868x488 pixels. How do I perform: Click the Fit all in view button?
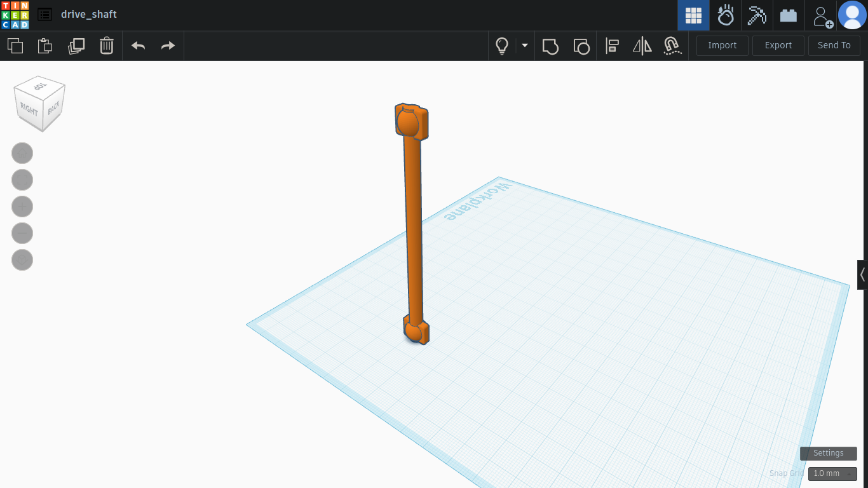pos(22,180)
